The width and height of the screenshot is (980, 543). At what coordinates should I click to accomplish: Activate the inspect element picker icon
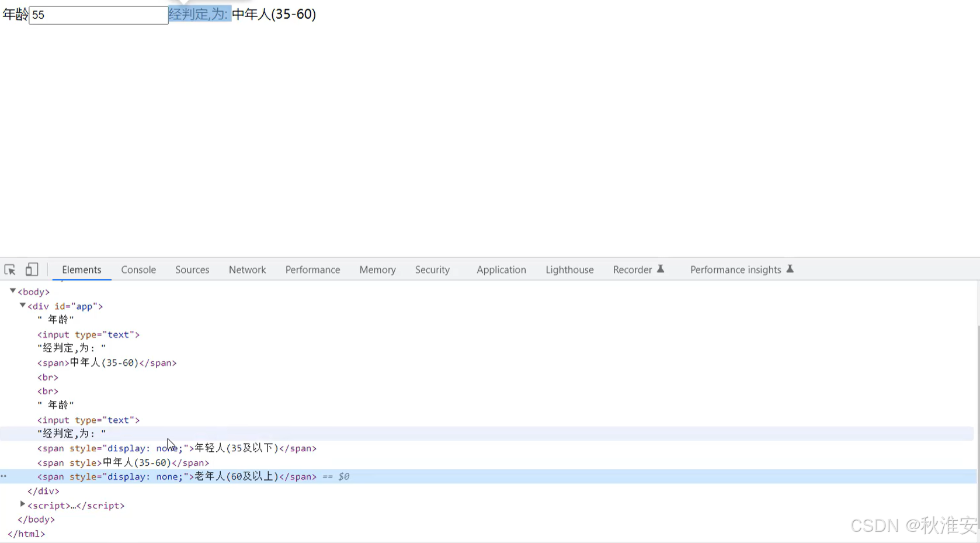coord(10,269)
